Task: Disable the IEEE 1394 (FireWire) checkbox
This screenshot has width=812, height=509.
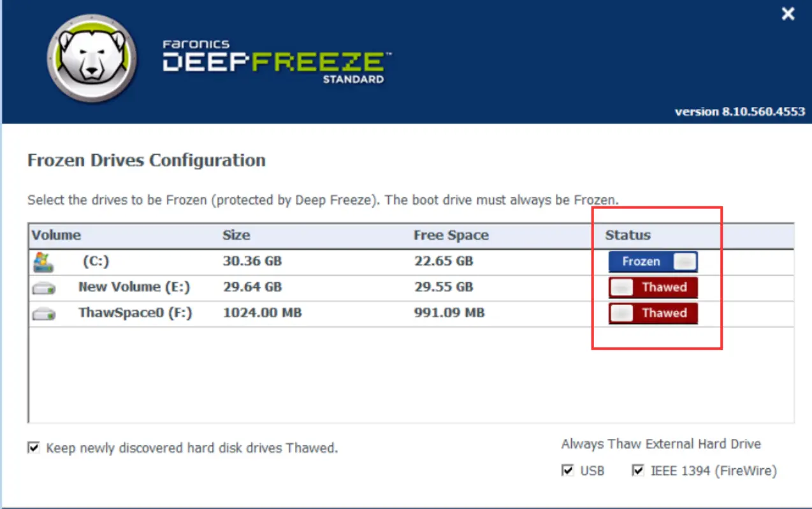Action: [x=637, y=471]
